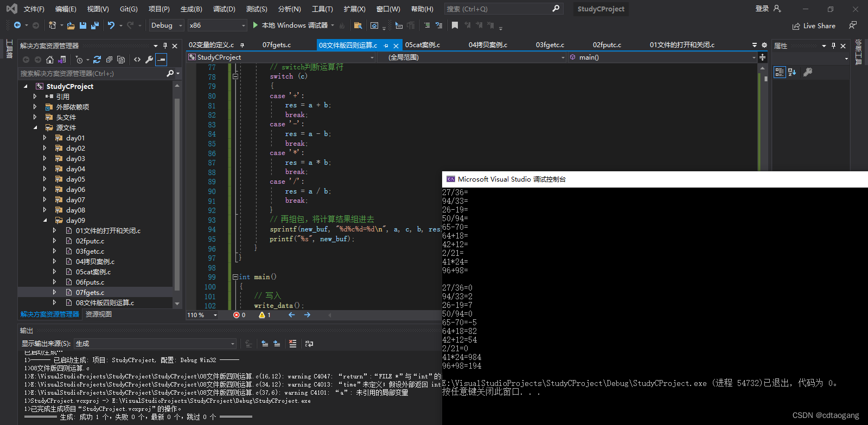Toggle categorized view in Properties panel
Screen dimensions: 868x425
[x=780, y=72]
